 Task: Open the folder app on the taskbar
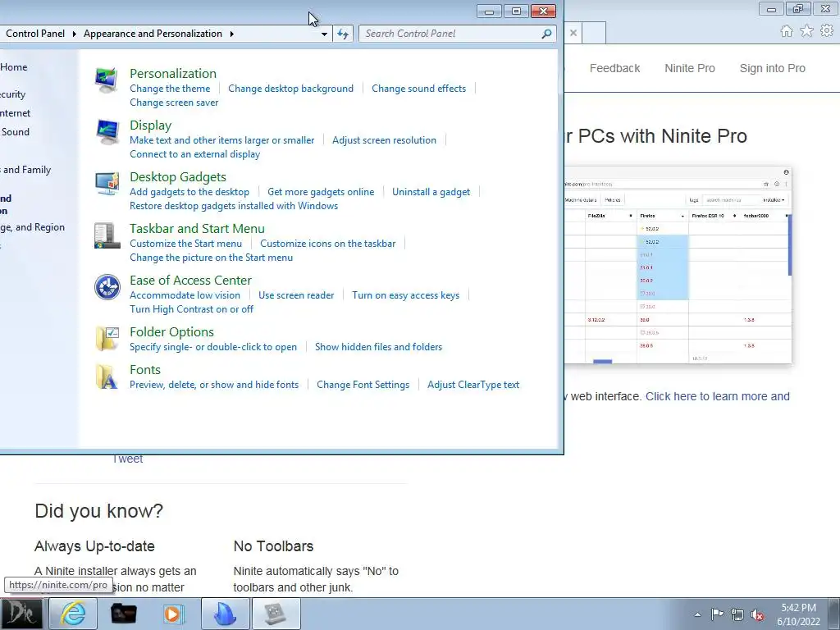coord(123,614)
